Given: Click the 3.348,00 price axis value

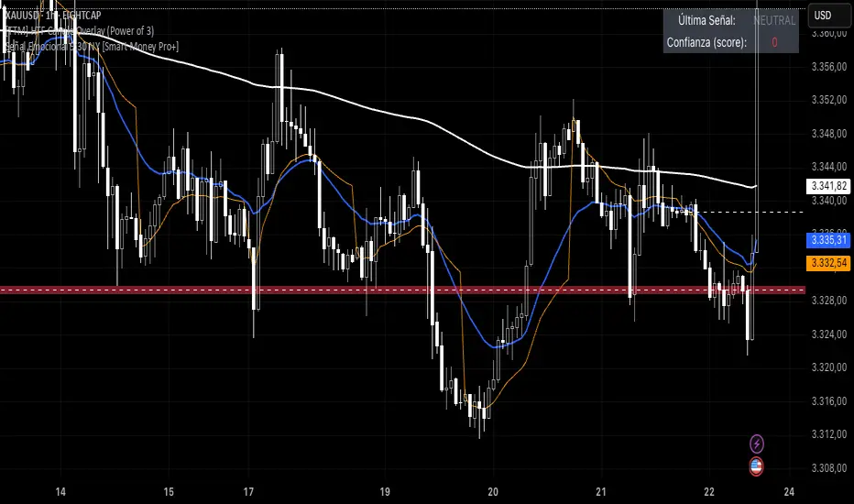Looking at the screenshot, I should (x=829, y=134).
